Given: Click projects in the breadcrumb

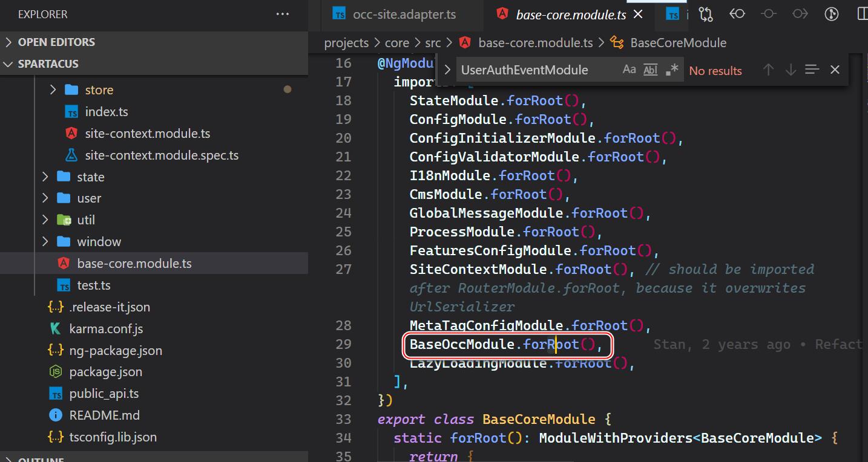Looking at the screenshot, I should pyautogui.click(x=346, y=43).
